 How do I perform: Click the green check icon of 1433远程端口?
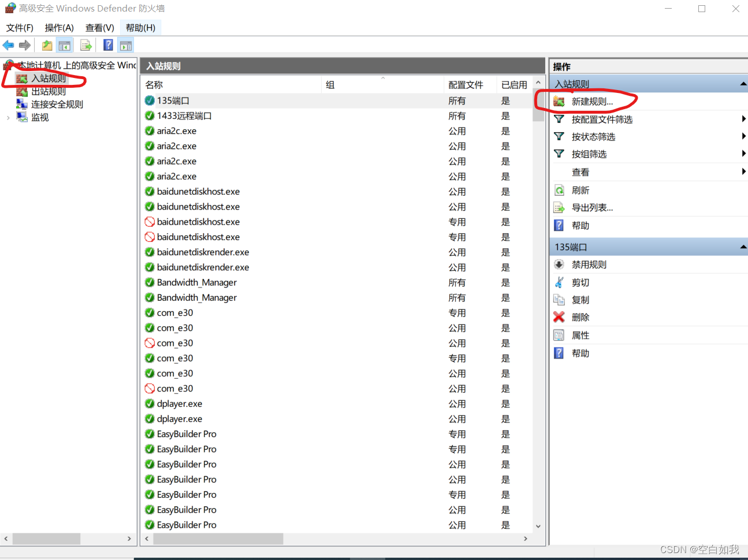point(150,116)
